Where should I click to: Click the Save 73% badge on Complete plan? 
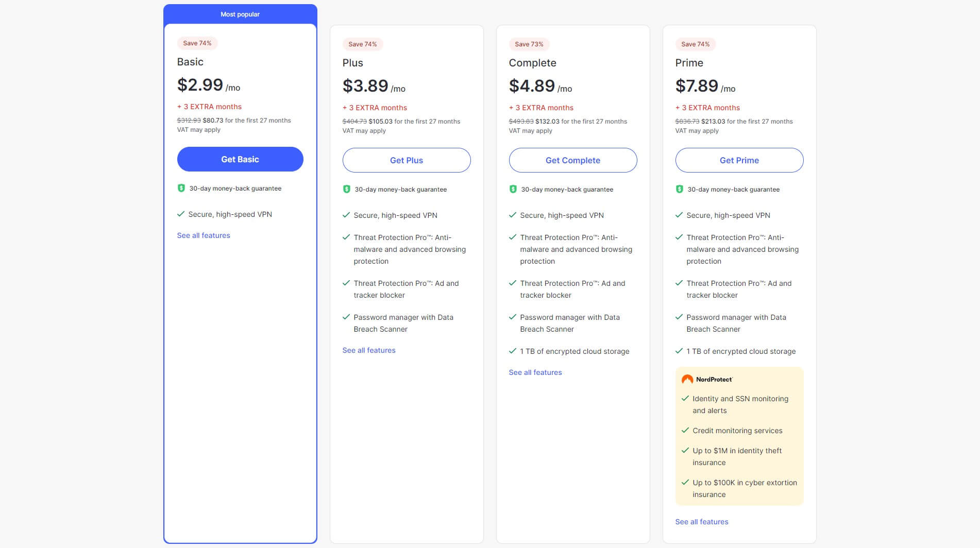[529, 44]
